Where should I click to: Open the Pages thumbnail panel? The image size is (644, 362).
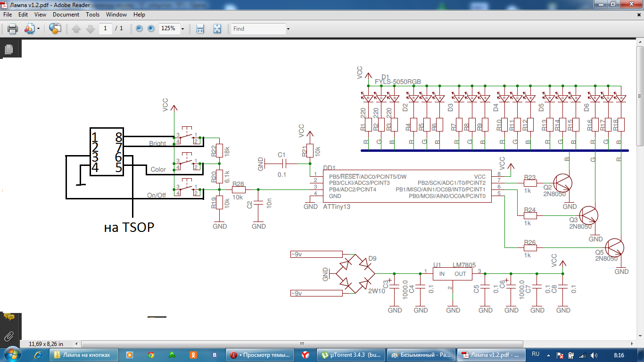click(9, 49)
